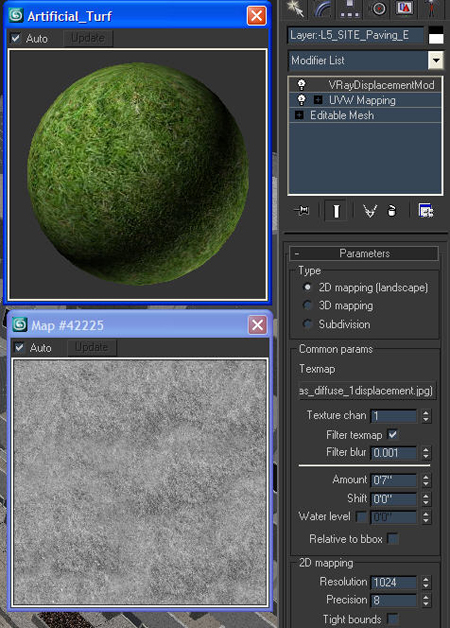Open the Motion panel wheel icon
The width and height of the screenshot is (450, 628).
click(379, 8)
